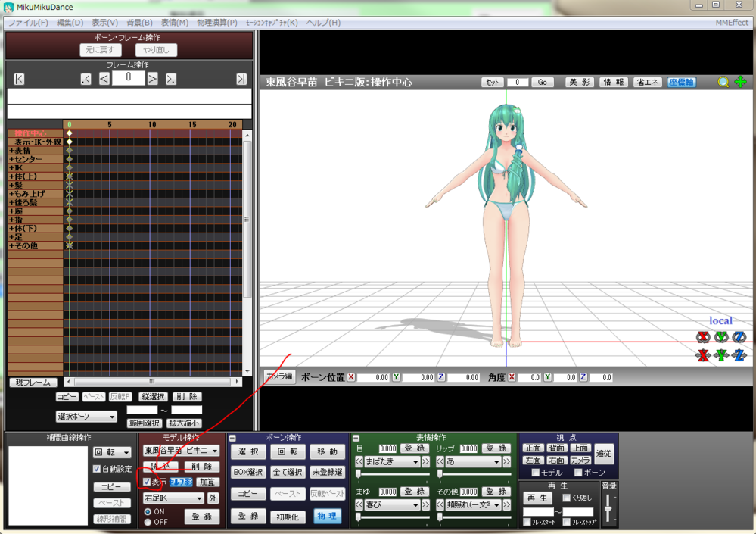Click the green local Y move handle

720,355
